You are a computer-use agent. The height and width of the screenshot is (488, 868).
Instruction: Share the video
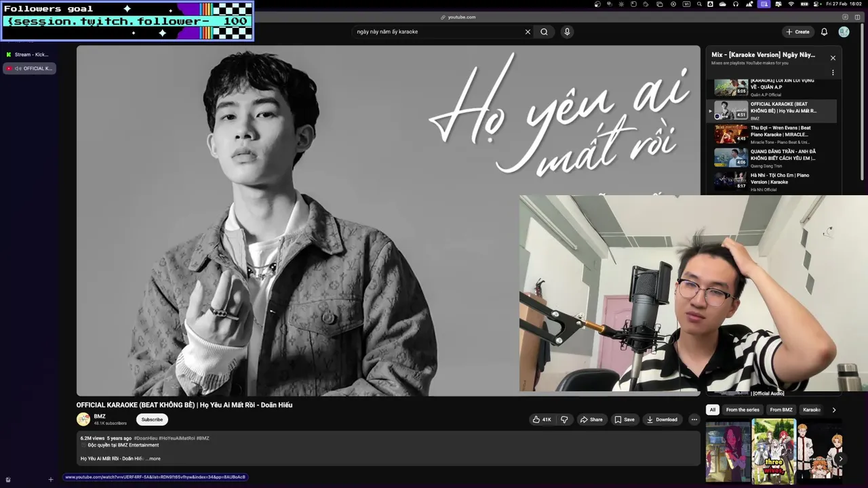tap(591, 420)
